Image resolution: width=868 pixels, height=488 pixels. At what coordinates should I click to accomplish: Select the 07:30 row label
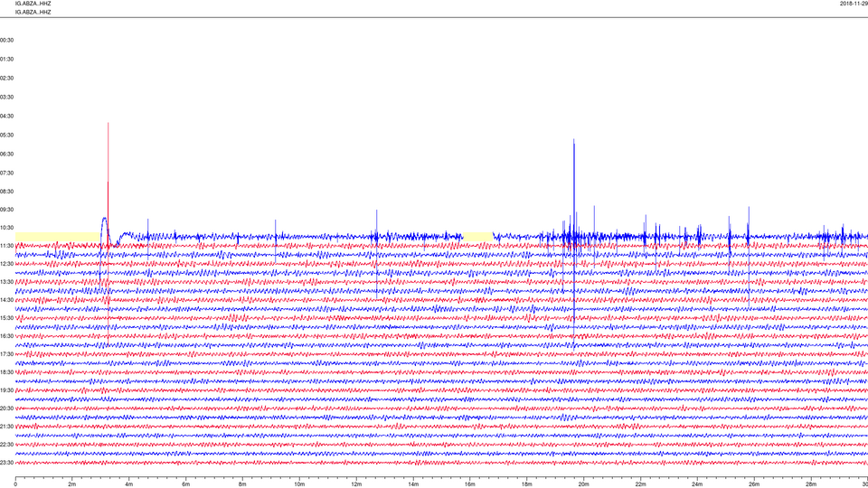tap(6, 174)
